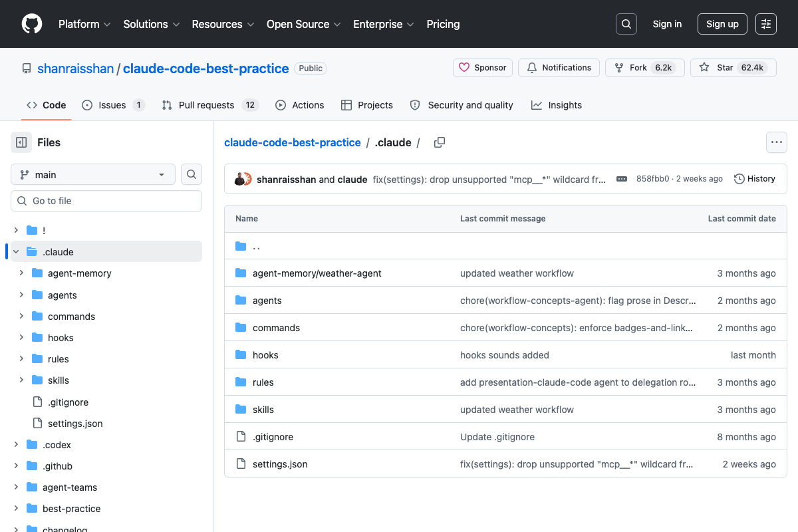This screenshot has height=532, width=798.
Task: Open the search magnifier in header
Action: 626,24
